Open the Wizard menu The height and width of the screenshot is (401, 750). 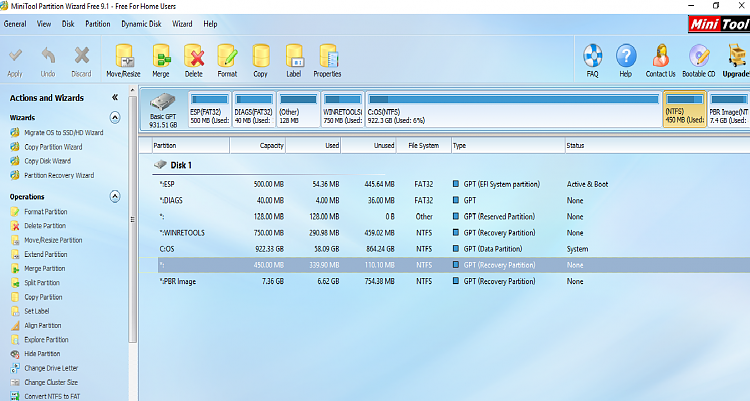click(182, 24)
